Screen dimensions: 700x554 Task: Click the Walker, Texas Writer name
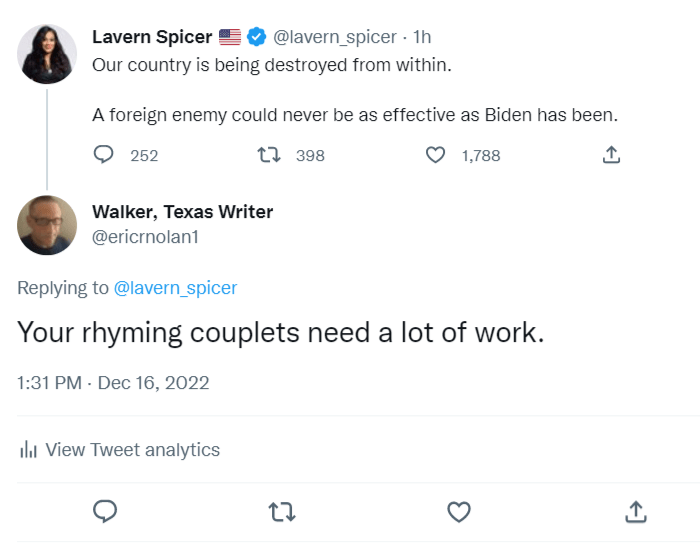[x=182, y=211]
